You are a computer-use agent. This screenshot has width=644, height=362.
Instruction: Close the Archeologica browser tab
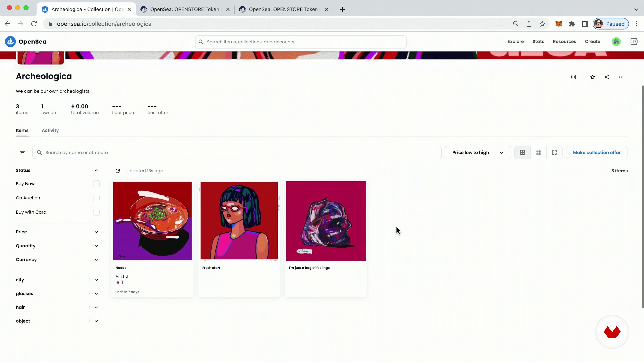tap(129, 9)
